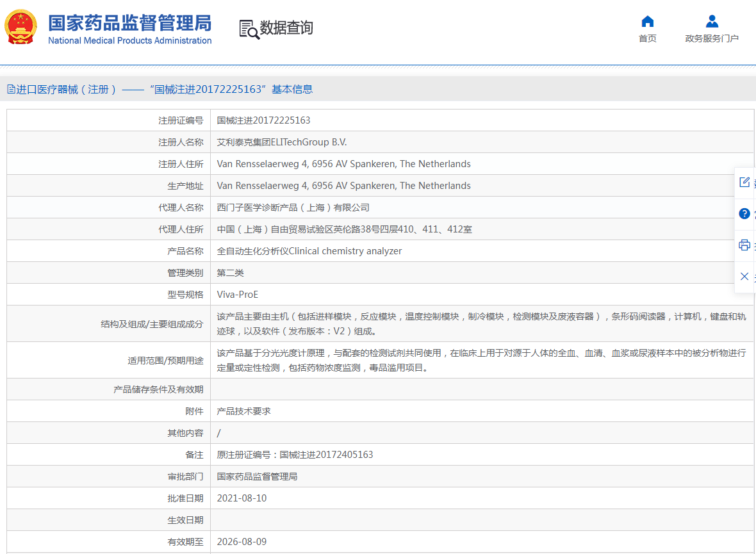756x554 pixels.
Task: Click original registration number 国械注进20172405163
Action: pyautogui.click(x=326, y=455)
